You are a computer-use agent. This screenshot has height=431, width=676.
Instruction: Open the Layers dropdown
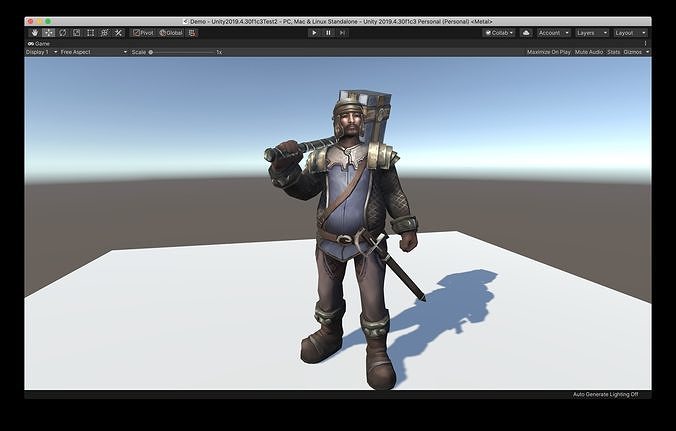(592, 33)
